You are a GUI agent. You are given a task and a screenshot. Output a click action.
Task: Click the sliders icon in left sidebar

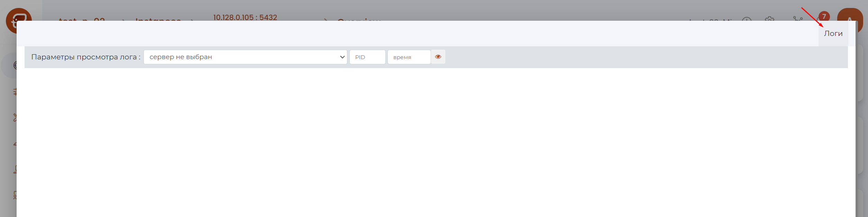click(15, 92)
